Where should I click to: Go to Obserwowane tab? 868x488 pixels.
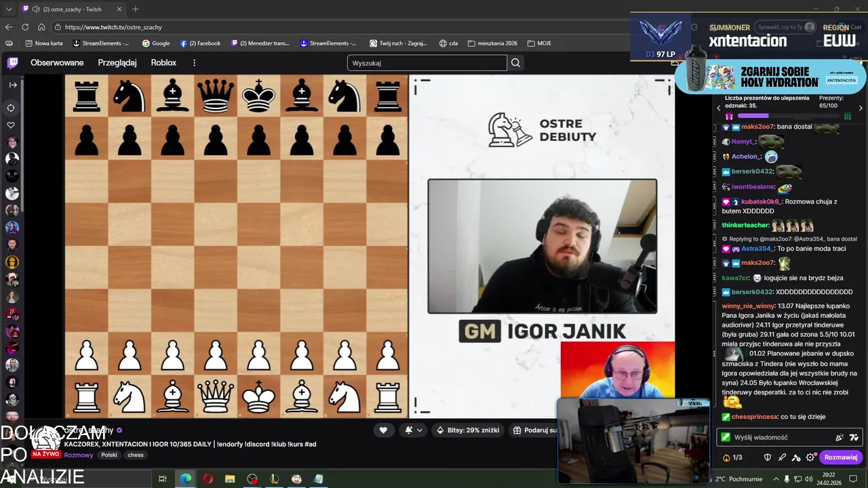pos(57,63)
